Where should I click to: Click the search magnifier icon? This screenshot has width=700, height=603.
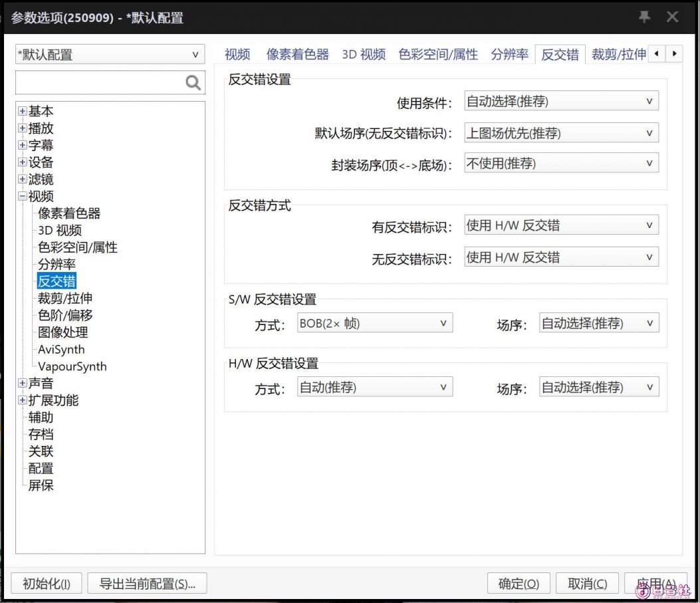[192, 82]
